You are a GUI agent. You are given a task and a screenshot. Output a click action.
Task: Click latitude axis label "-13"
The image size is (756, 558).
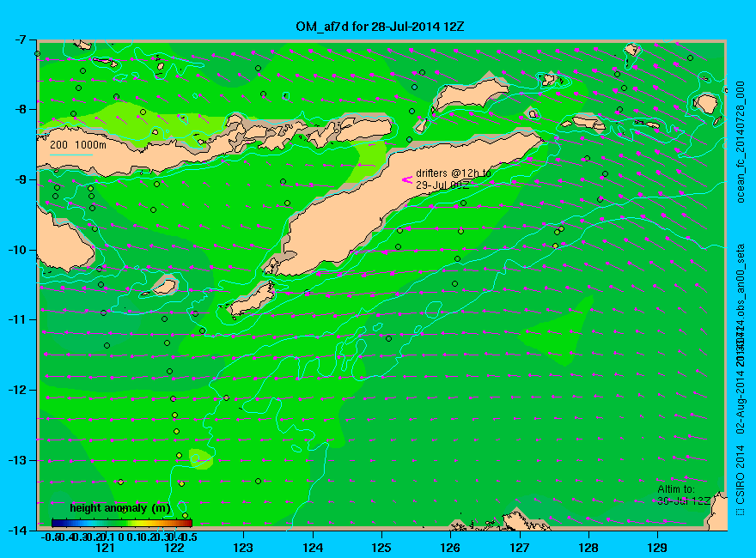tap(17, 460)
